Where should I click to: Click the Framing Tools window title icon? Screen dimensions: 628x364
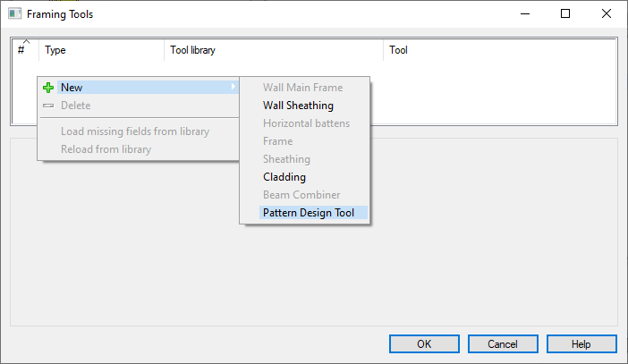pos(14,14)
